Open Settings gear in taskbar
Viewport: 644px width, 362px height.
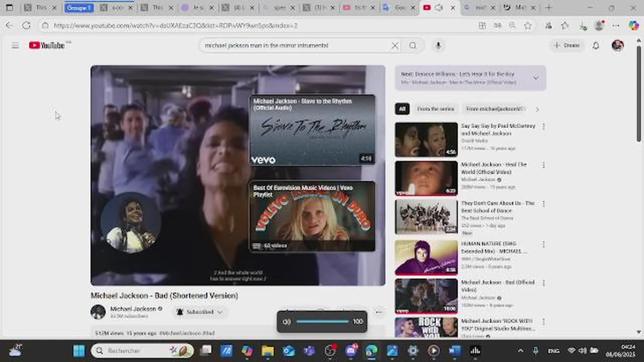point(413,350)
